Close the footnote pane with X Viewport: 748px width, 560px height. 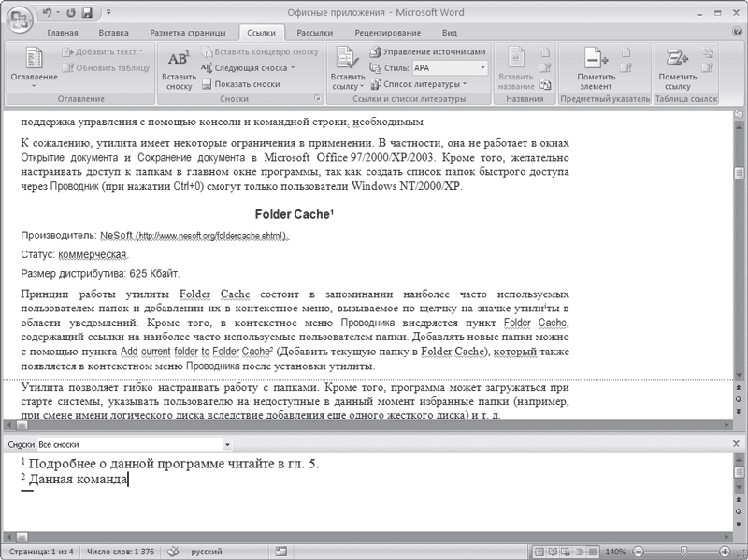coord(737,444)
